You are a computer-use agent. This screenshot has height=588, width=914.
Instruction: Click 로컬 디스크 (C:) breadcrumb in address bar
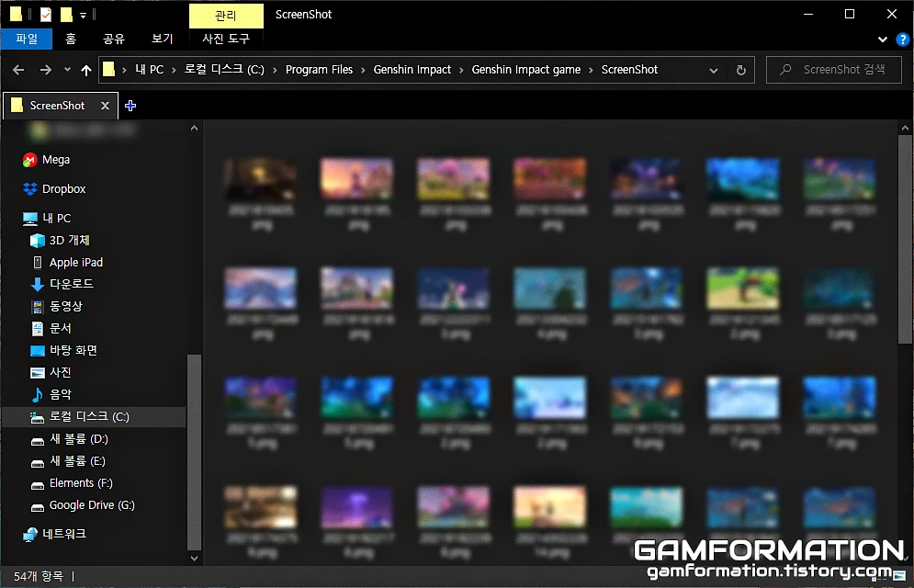click(224, 69)
